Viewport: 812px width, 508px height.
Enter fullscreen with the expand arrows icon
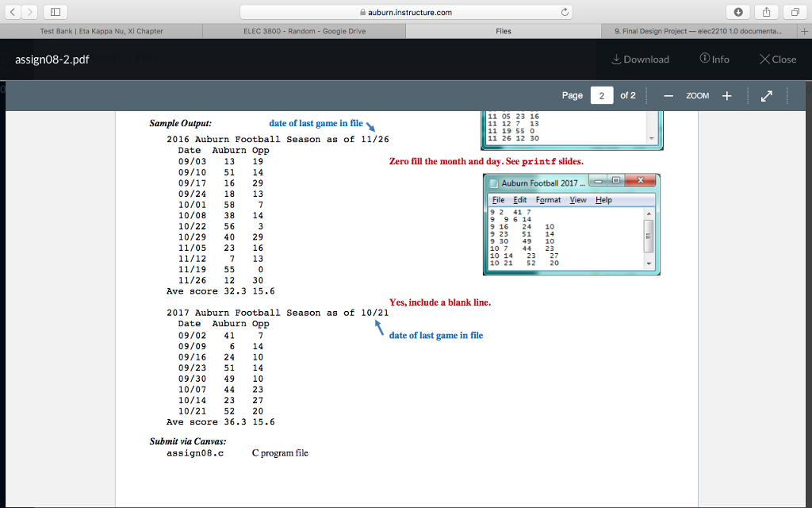tap(766, 95)
